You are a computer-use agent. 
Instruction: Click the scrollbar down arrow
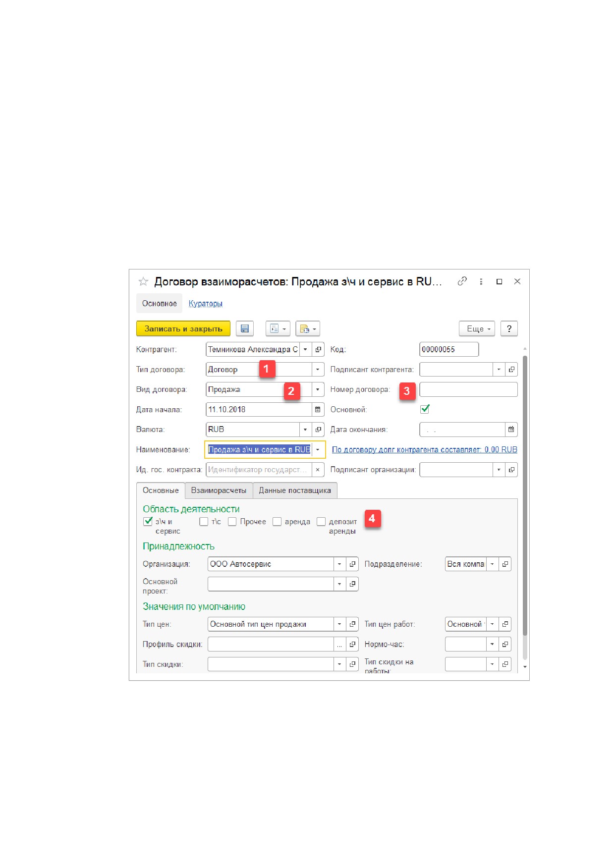click(525, 667)
